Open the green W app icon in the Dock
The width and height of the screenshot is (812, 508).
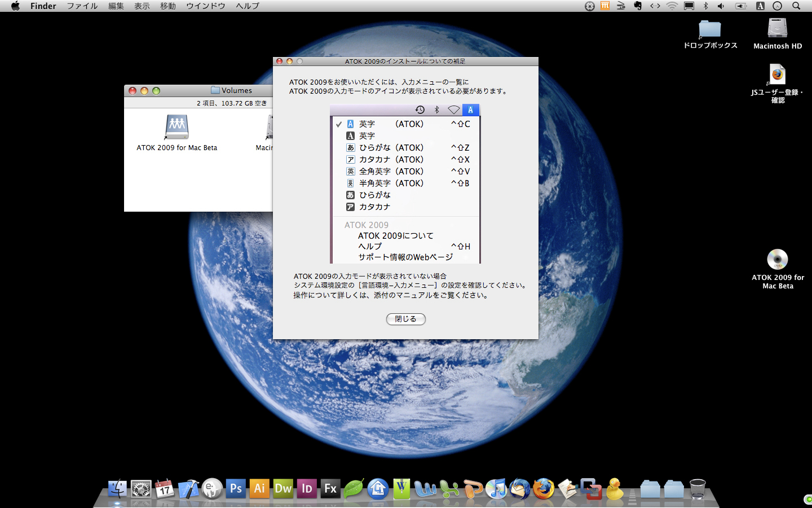(401, 489)
